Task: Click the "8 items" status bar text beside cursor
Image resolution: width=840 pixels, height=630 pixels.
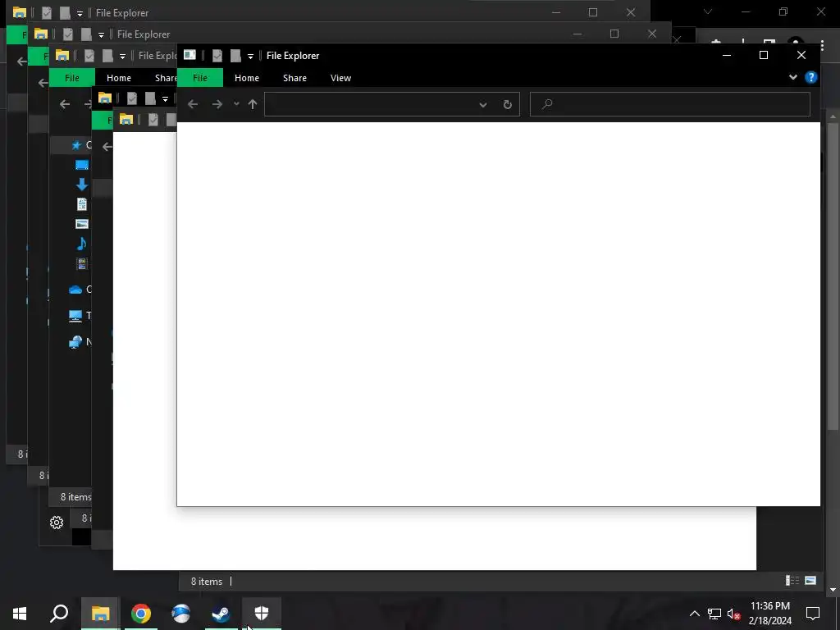Action: [x=206, y=582]
